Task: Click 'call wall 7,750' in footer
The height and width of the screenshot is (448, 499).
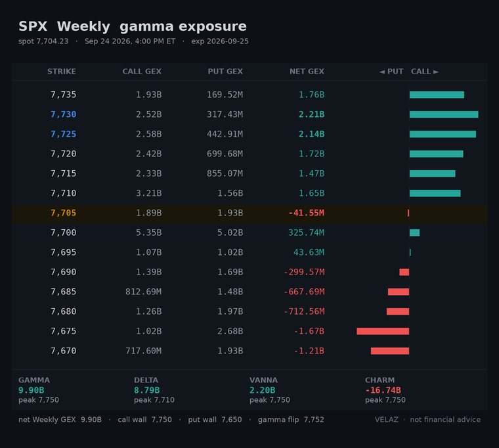Action: [144, 420]
